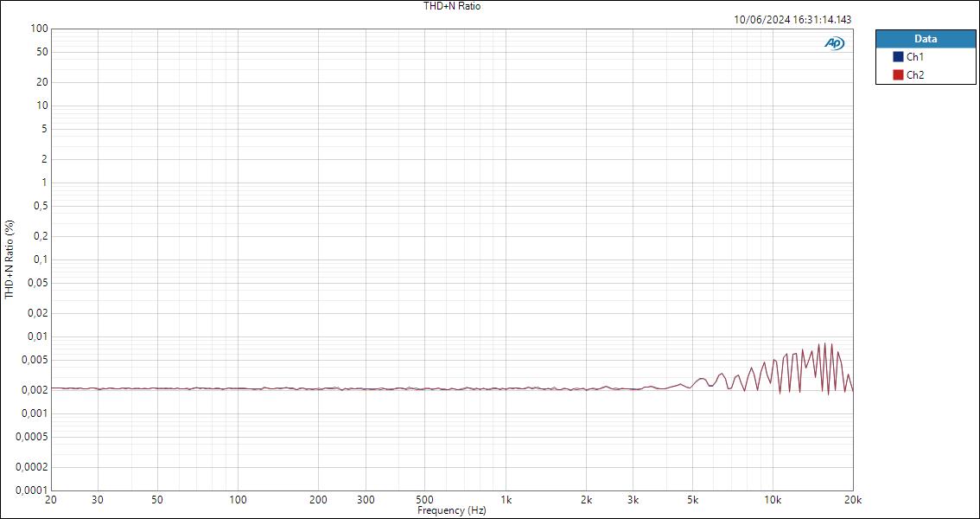
Task: Click the 20k frequency tick label
Action: [852, 500]
